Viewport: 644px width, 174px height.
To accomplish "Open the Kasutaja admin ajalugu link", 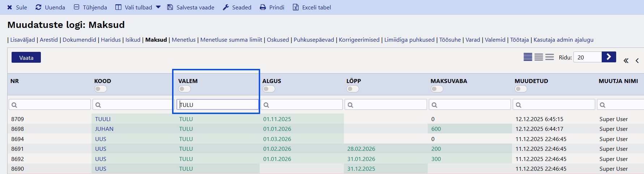I will pyautogui.click(x=563, y=40).
